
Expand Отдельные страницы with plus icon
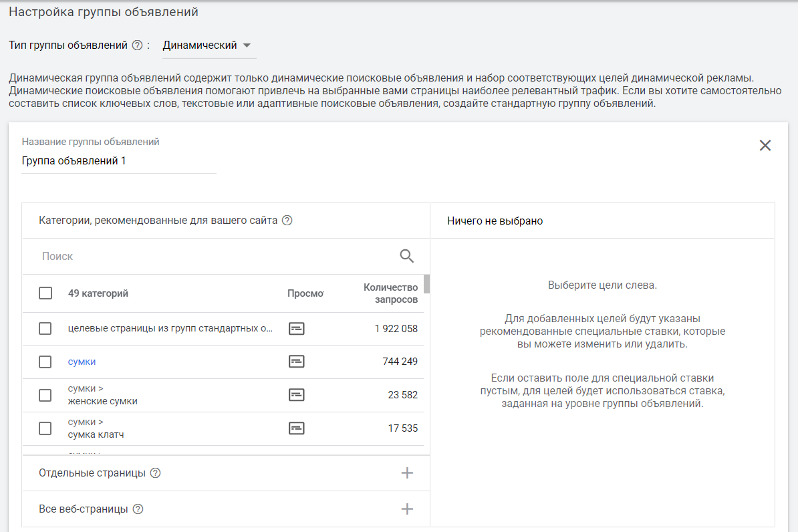pos(406,473)
